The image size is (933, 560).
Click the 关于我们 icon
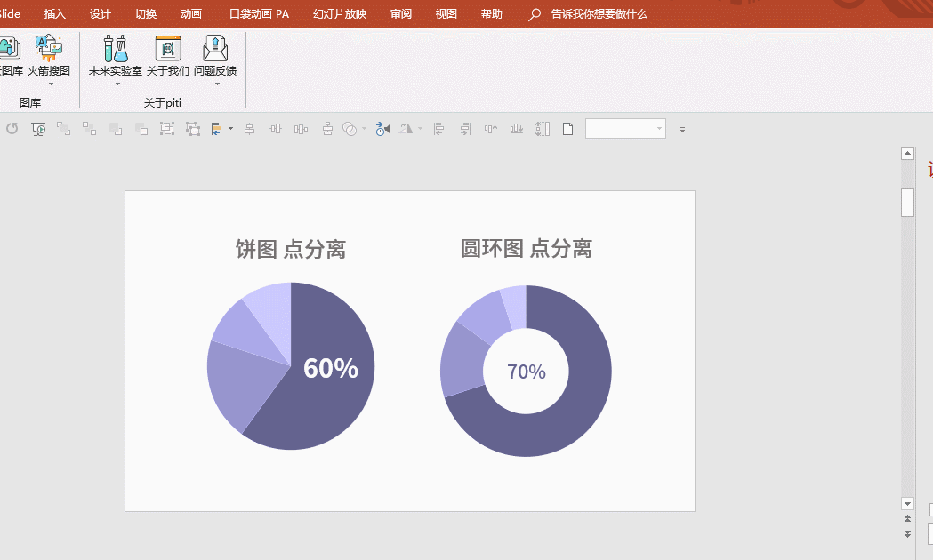pos(168,48)
